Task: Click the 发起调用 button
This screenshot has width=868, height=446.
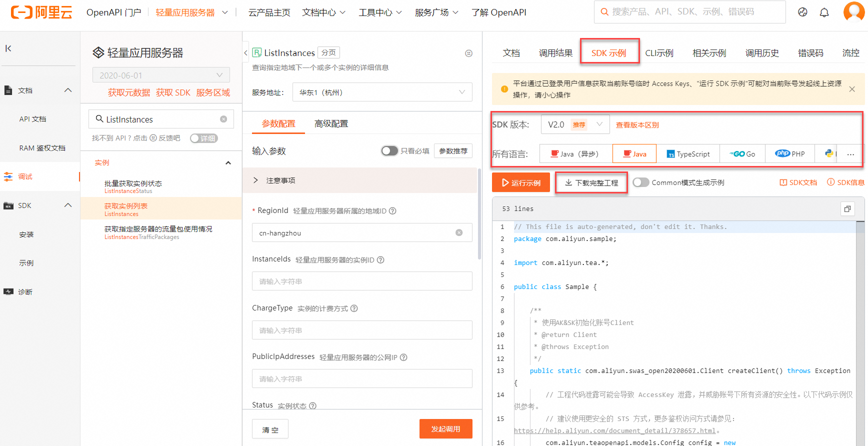Action: pyautogui.click(x=446, y=429)
